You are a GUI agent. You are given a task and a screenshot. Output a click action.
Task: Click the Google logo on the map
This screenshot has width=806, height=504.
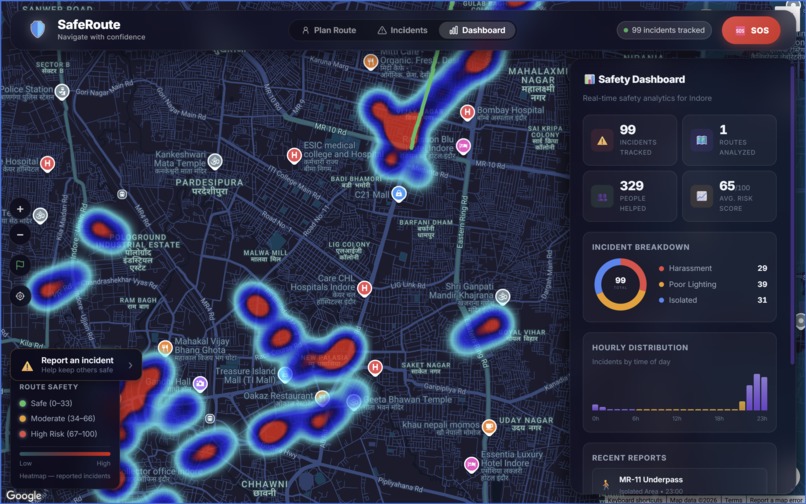(x=24, y=496)
